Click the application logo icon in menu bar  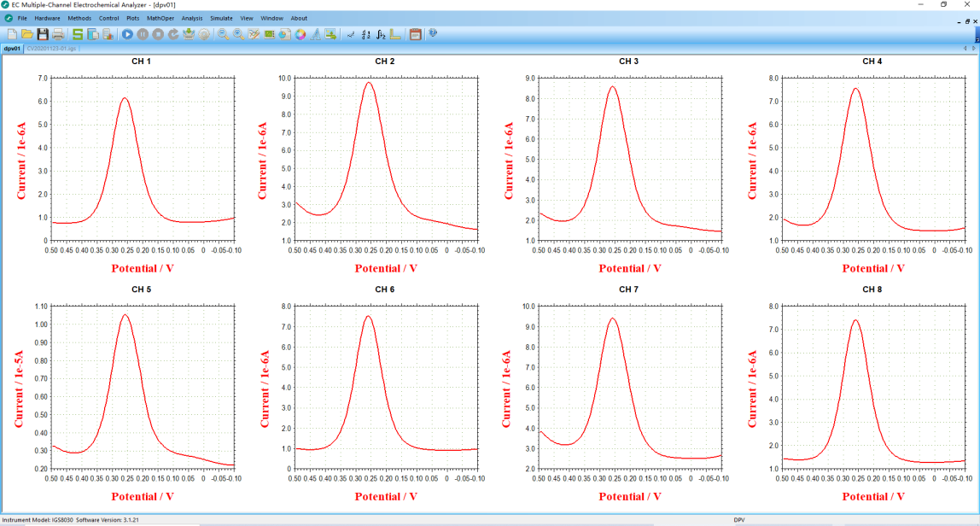9,19
